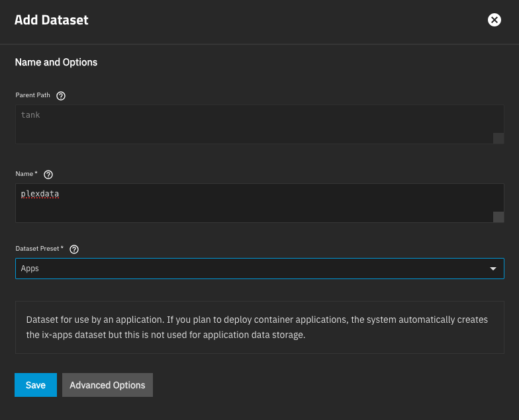
Task: Click the Apps preset description text
Action: 257,327
